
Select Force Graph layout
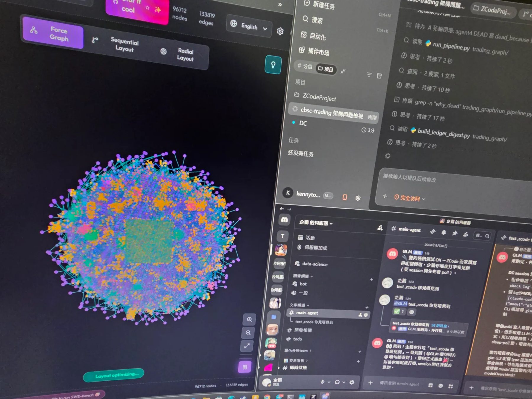(x=53, y=33)
